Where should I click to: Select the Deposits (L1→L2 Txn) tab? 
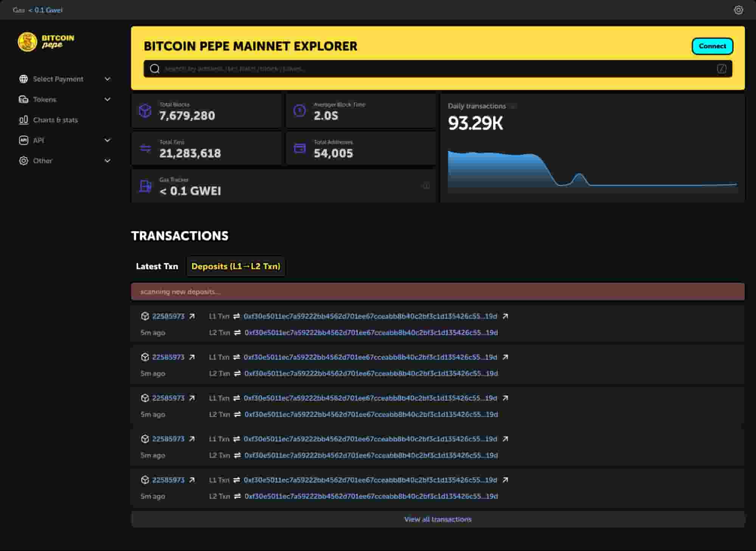pos(236,266)
